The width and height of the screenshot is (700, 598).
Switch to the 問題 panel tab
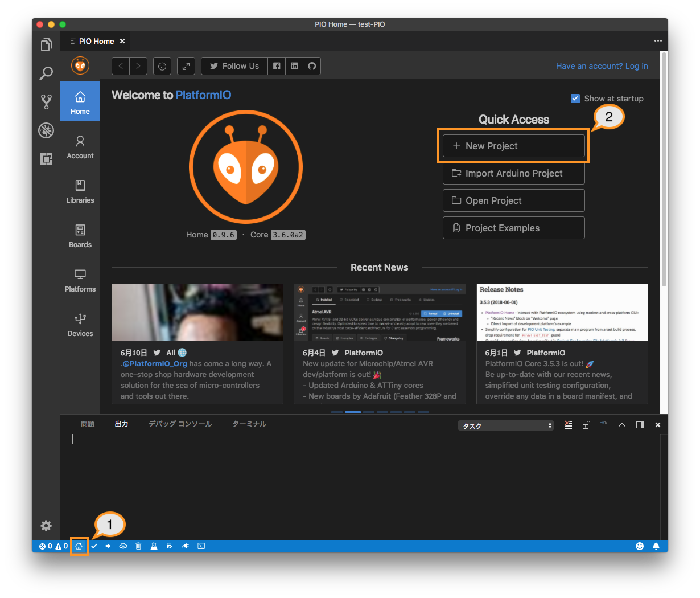[x=88, y=424]
